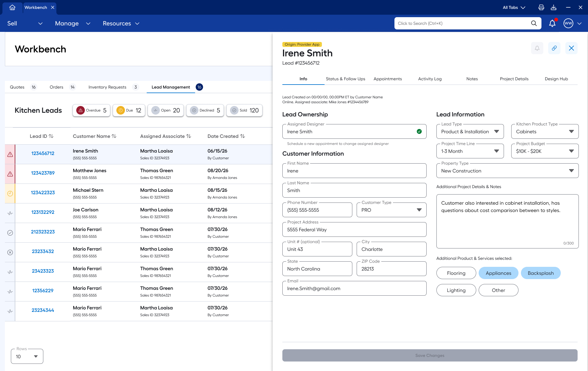This screenshot has height=371, width=588.
Task: Click open pulse icon for lead 23234344
Action: pyautogui.click(x=10, y=311)
